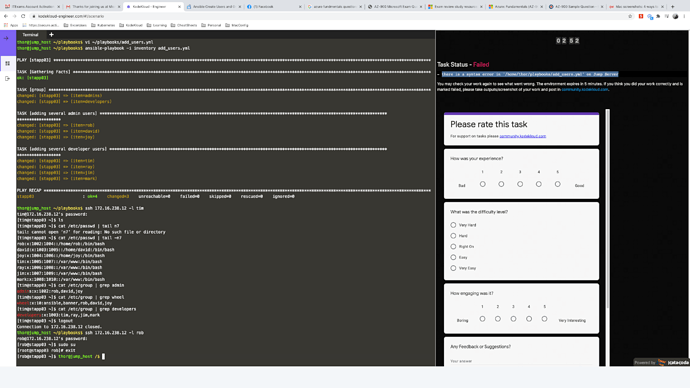Select Hard difficulty level
The image size is (690, 388).
point(453,236)
